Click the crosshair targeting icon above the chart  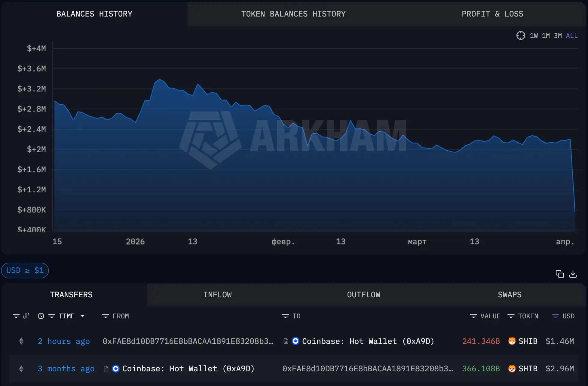pos(521,35)
